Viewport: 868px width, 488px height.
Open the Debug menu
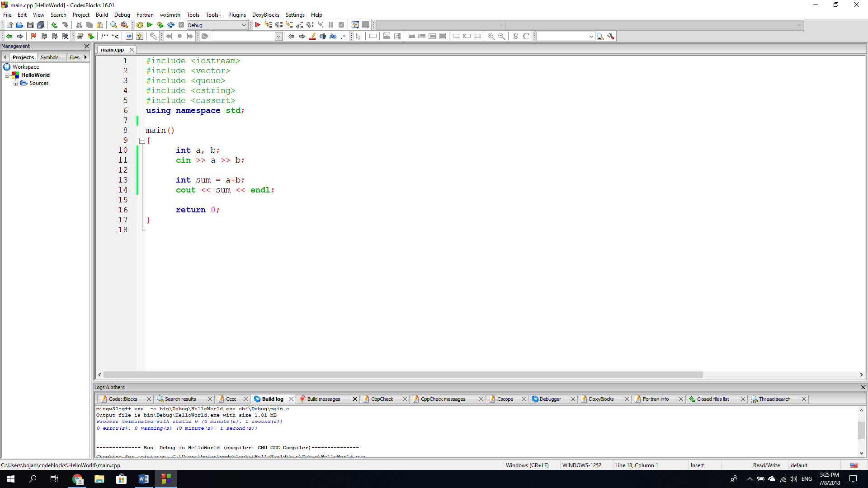coord(122,15)
